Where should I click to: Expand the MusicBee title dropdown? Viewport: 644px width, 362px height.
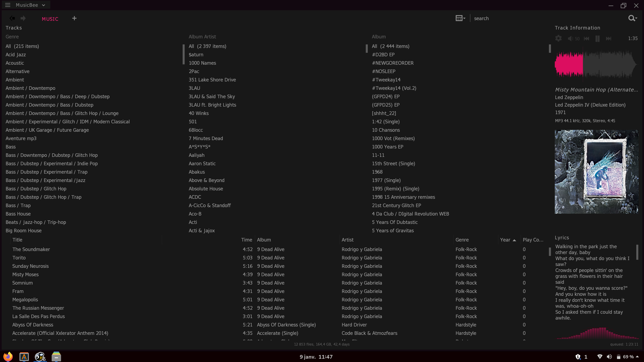tap(44, 5)
